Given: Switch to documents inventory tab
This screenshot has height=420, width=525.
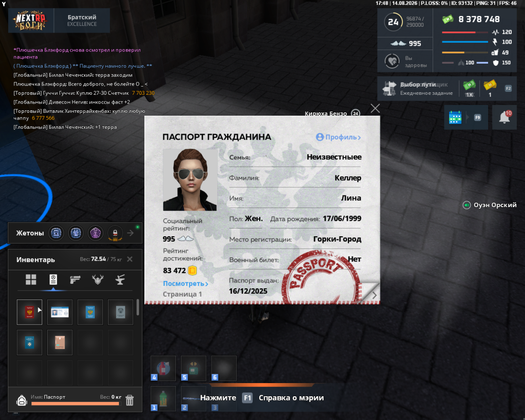Looking at the screenshot, I should point(53,280).
